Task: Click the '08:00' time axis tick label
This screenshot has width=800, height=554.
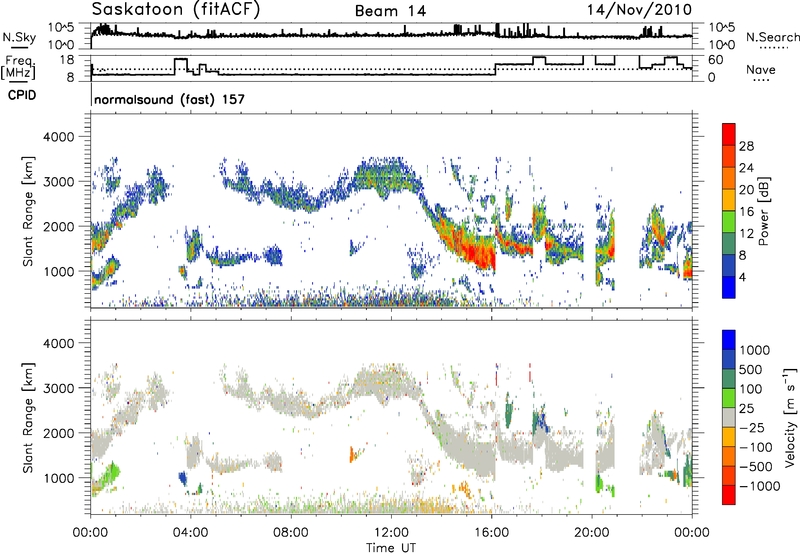Action: 291,533
